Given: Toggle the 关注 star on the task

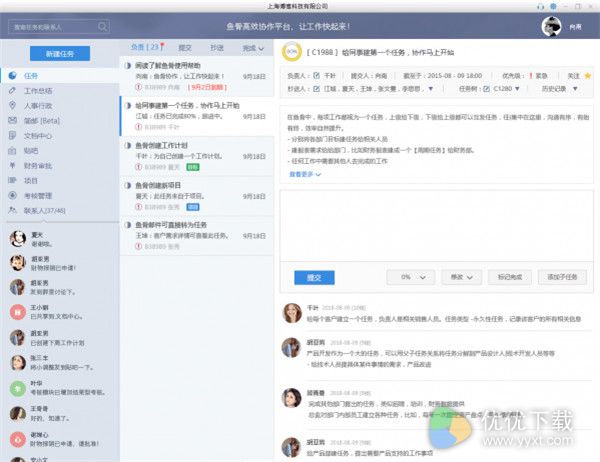Looking at the screenshot, I should (588, 76).
